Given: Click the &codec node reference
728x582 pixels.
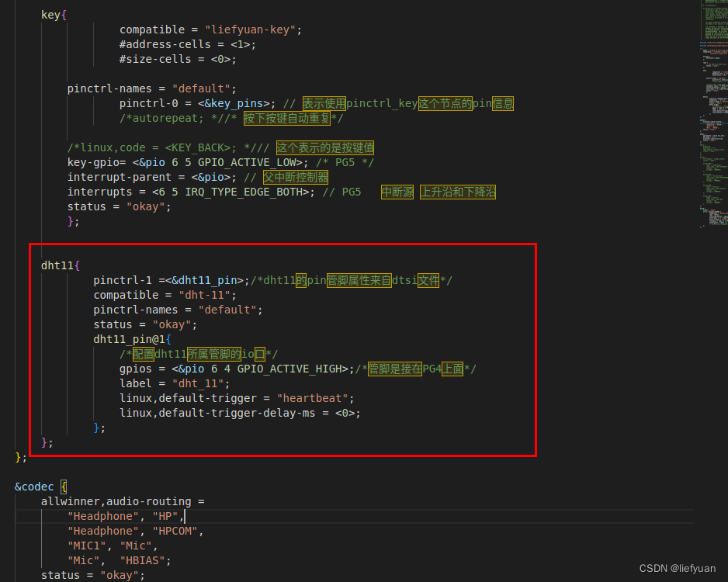Looking at the screenshot, I should point(34,487).
